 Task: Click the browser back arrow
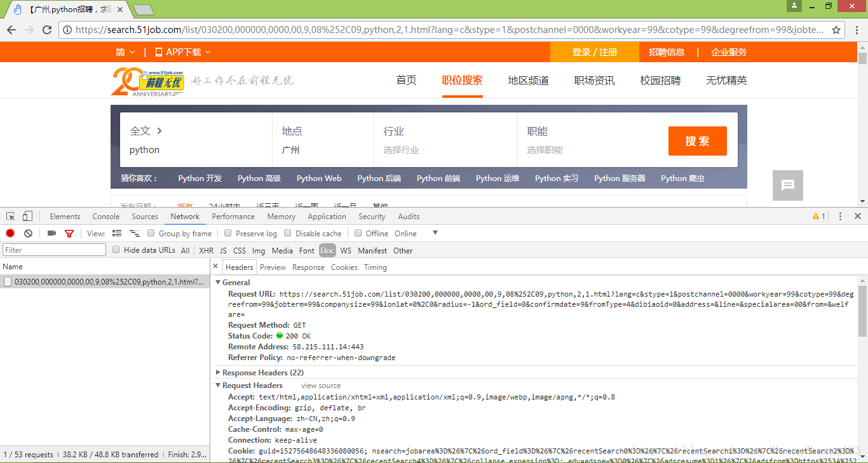click(11, 30)
